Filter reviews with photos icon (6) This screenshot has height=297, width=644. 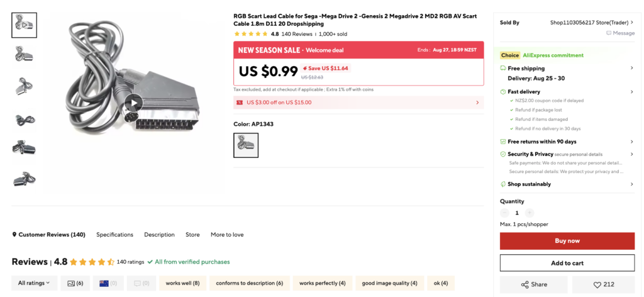pos(75,283)
